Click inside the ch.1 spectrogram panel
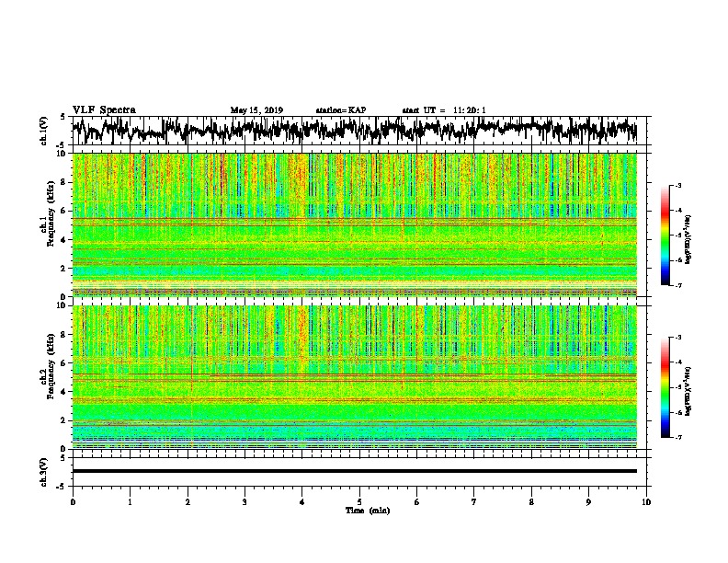The image size is (728, 563). tap(354, 224)
